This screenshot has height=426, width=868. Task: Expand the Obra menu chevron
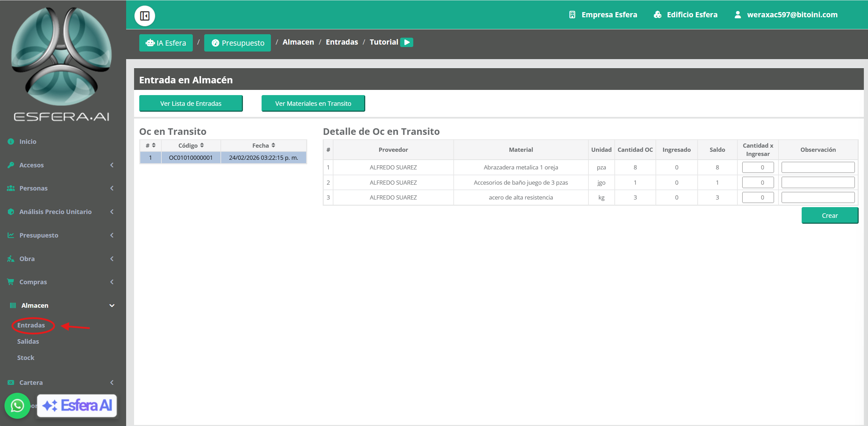(112, 259)
